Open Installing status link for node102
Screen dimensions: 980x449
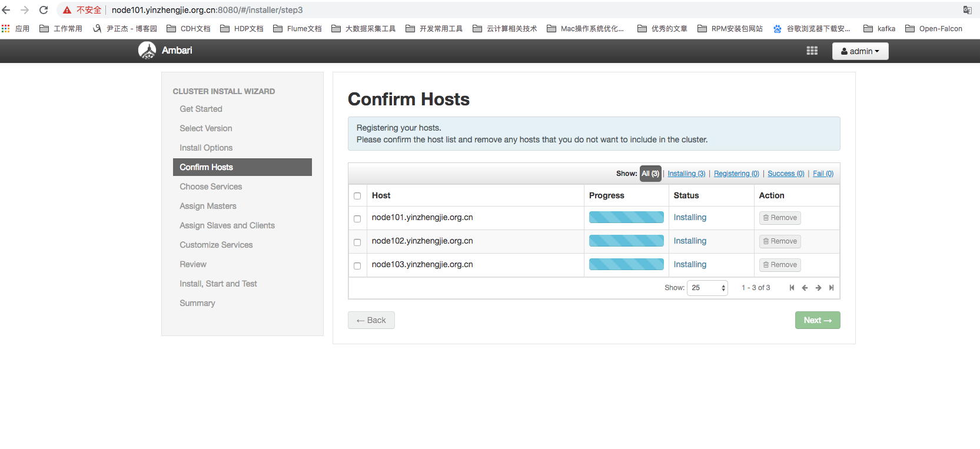click(x=690, y=241)
